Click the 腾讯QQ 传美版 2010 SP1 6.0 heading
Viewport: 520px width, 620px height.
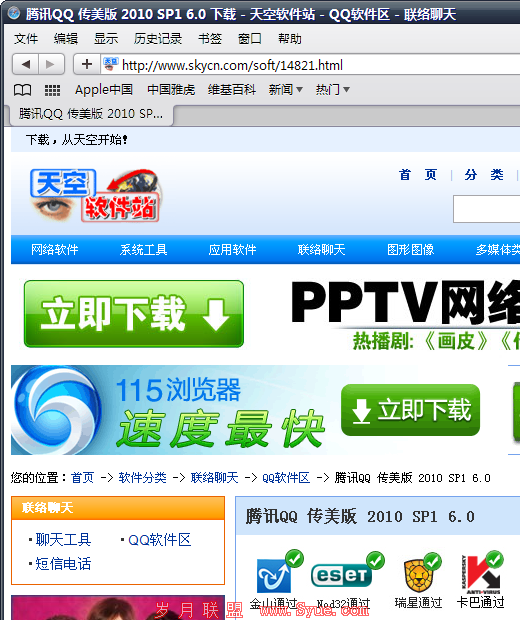click(x=360, y=517)
